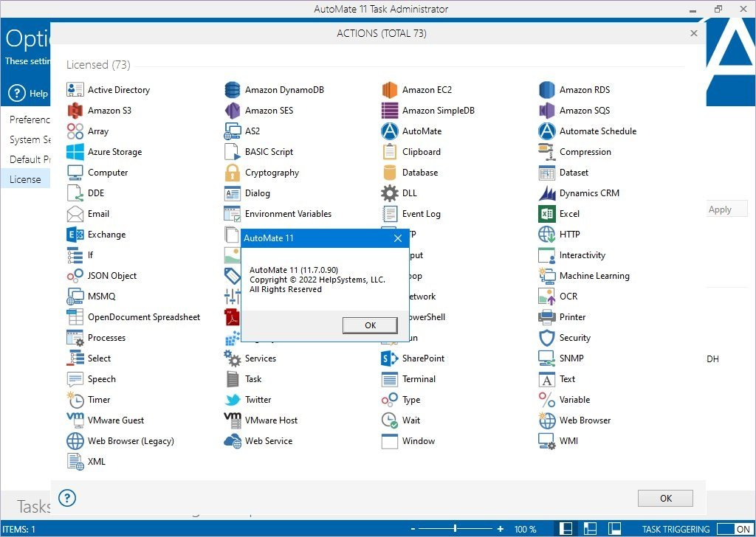Viewport: 756px width, 537px height.
Task: Click the Processes action label
Action: point(106,338)
